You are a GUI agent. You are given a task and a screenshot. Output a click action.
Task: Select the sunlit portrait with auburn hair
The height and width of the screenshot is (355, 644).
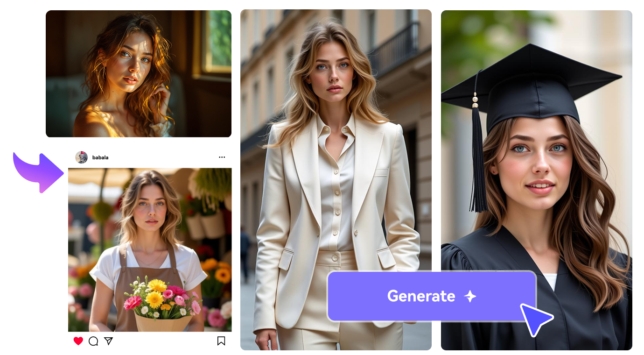pos(139,73)
